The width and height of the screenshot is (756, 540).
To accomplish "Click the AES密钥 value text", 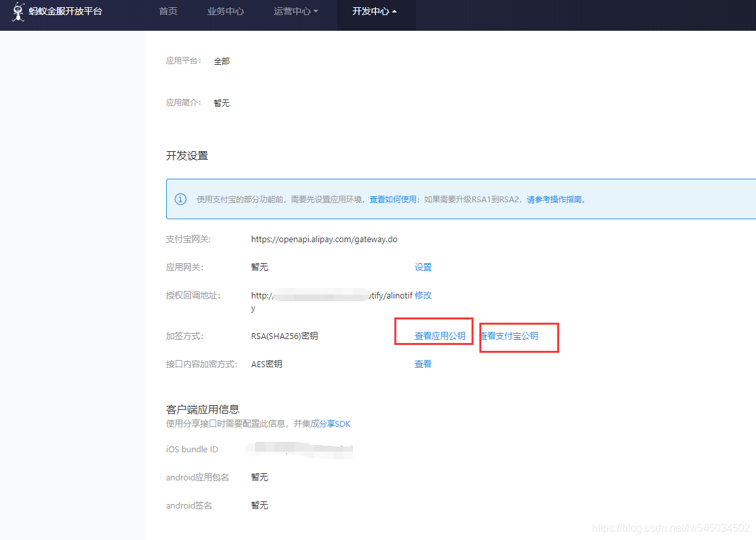I will (x=267, y=364).
